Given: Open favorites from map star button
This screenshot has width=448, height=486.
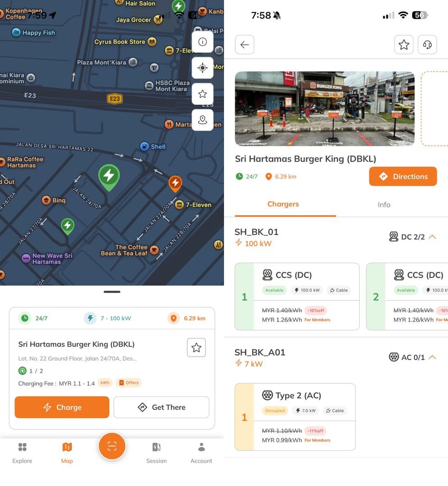Looking at the screenshot, I should (202, 94).
